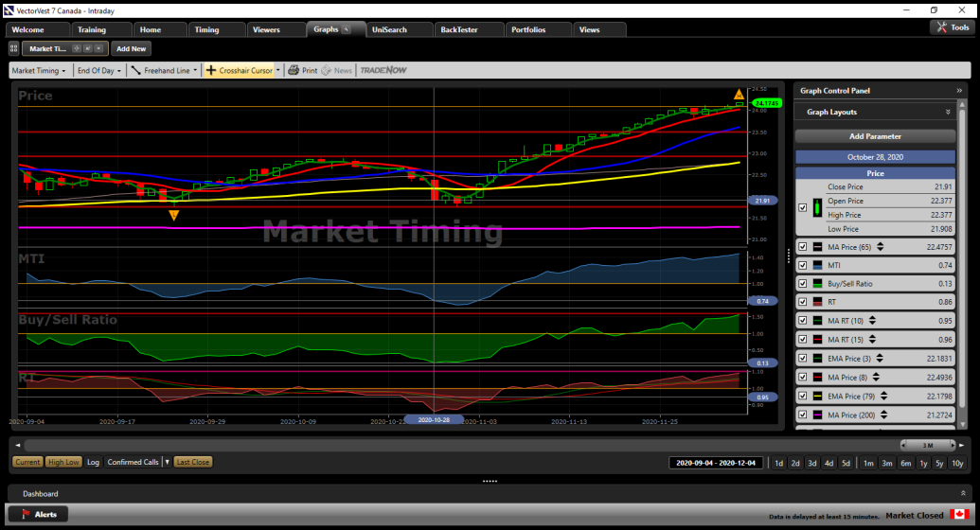Switch to the BackTester tab
Screen dimensions: 980x530
469,29
